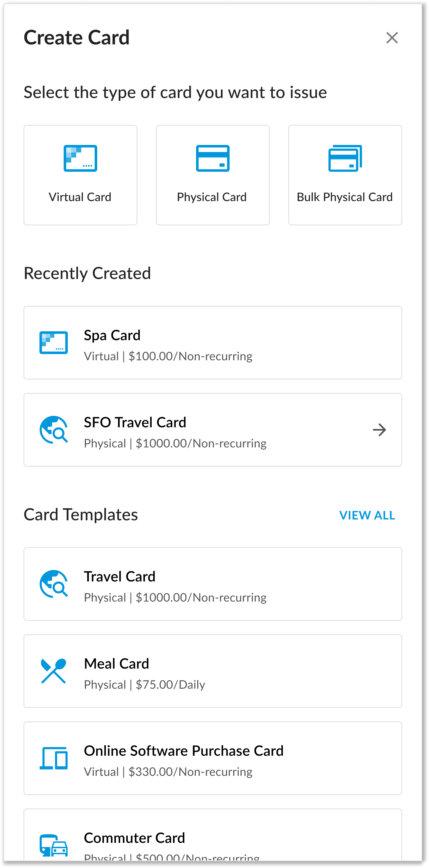Click the SFO Travel Card globe icon

pyautogui.click(x=54, y=430)
